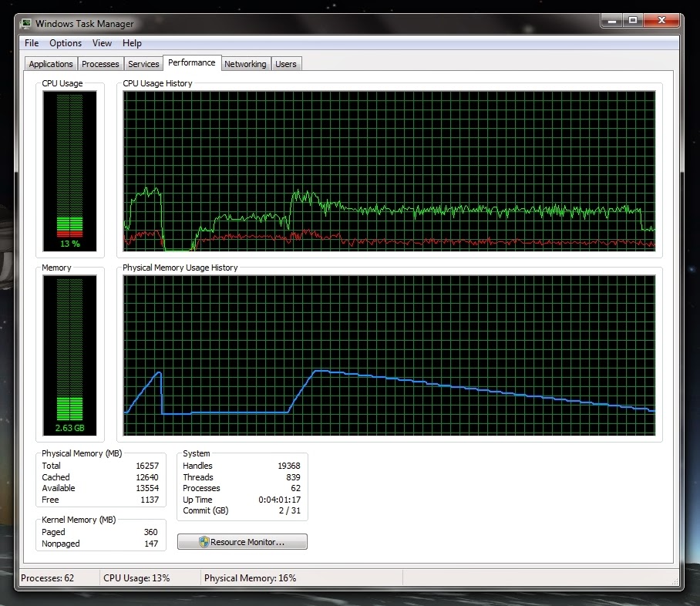Image resolution: width=700 pixels, height=606 pixels.
Task: Switch to the Users tab
Action: tap(286, 64)
